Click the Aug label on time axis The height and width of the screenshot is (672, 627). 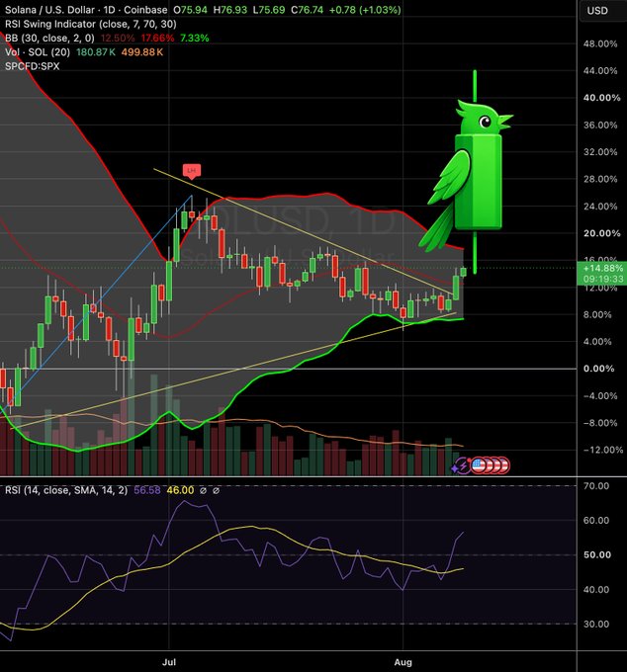(403, 662)
